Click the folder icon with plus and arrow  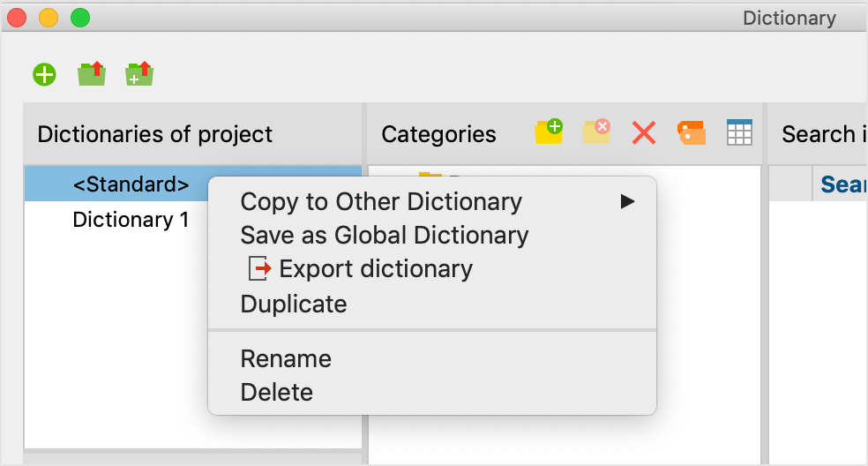[138, 74]
